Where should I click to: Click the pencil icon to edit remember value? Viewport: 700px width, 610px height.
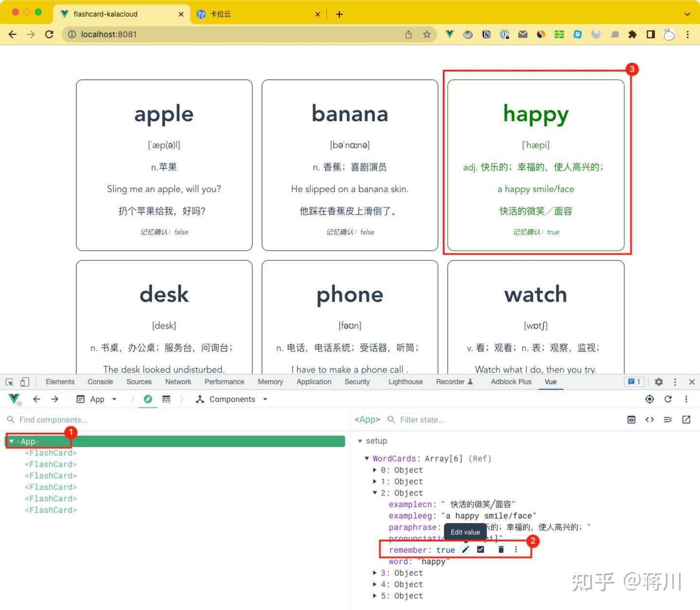coord(465,549)
